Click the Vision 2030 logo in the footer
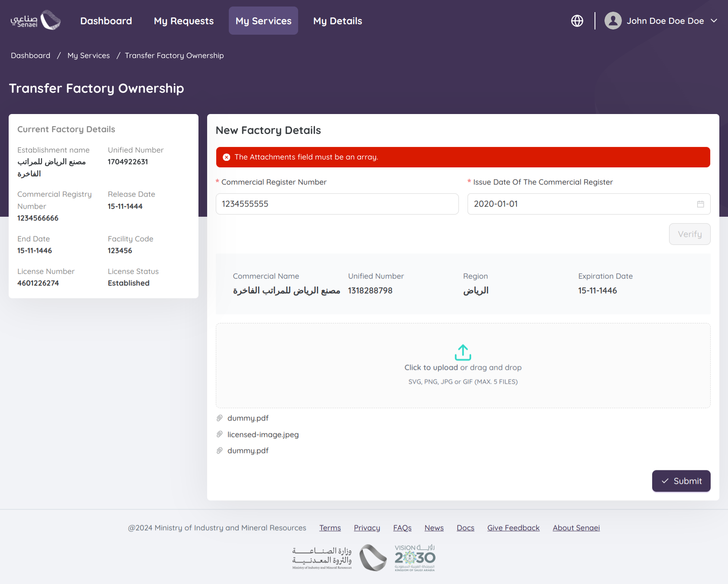The height and width of the screenshot is (584, 728). tap(415, 558)
